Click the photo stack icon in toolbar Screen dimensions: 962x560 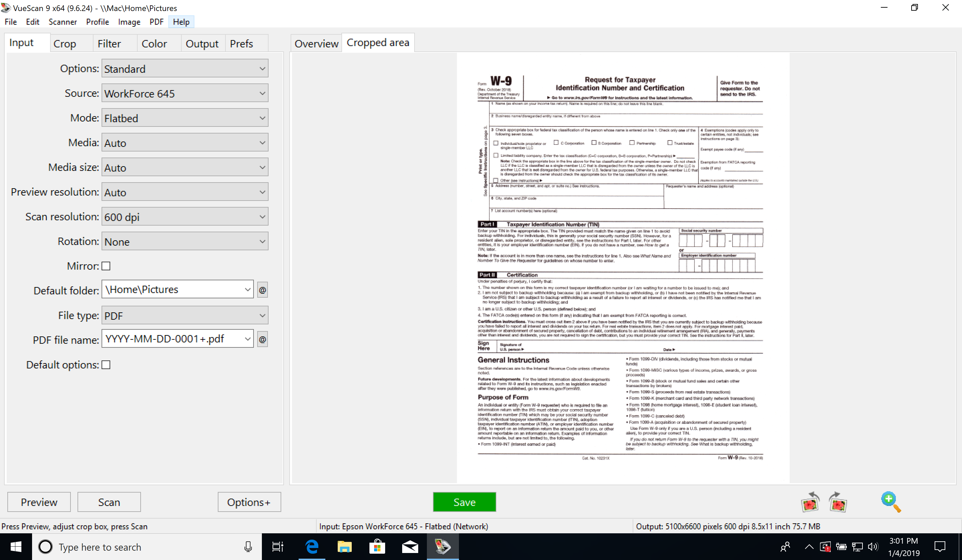[x=811, y=502]
